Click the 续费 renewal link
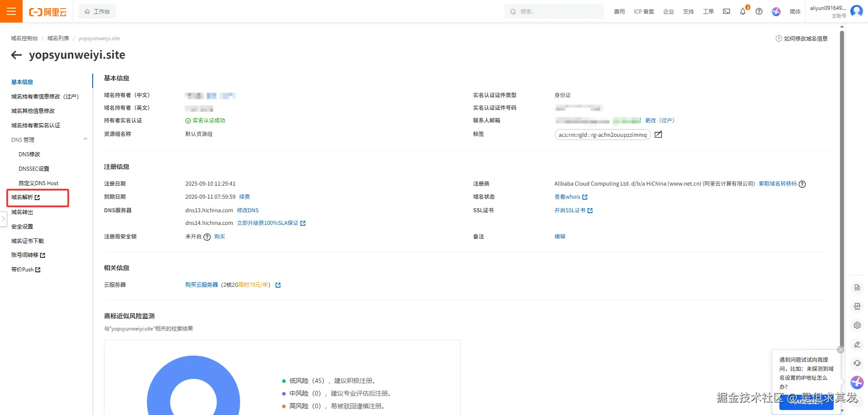 (245, 196)
